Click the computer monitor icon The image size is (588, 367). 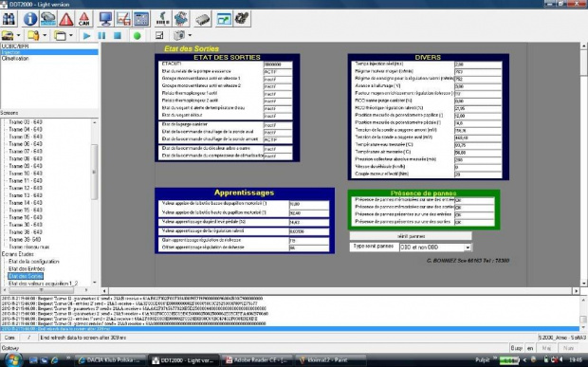105,19
